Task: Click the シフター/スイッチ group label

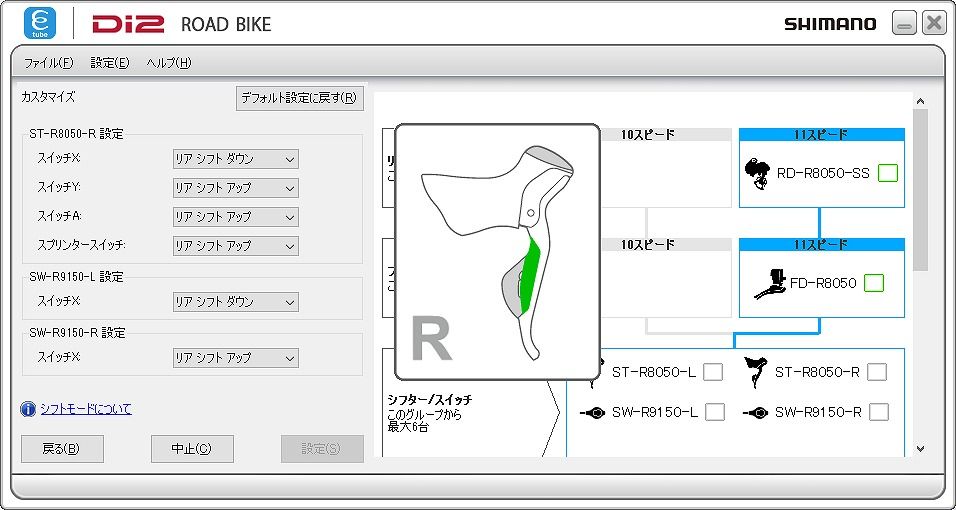Action: [430, 400]
